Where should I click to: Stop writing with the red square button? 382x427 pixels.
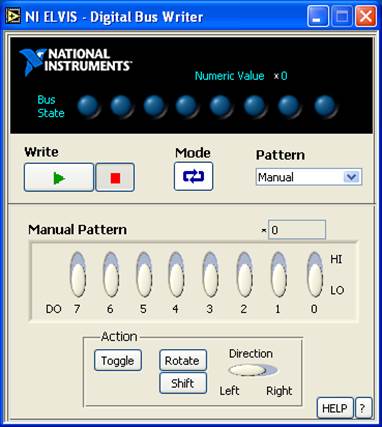[115, 177]
